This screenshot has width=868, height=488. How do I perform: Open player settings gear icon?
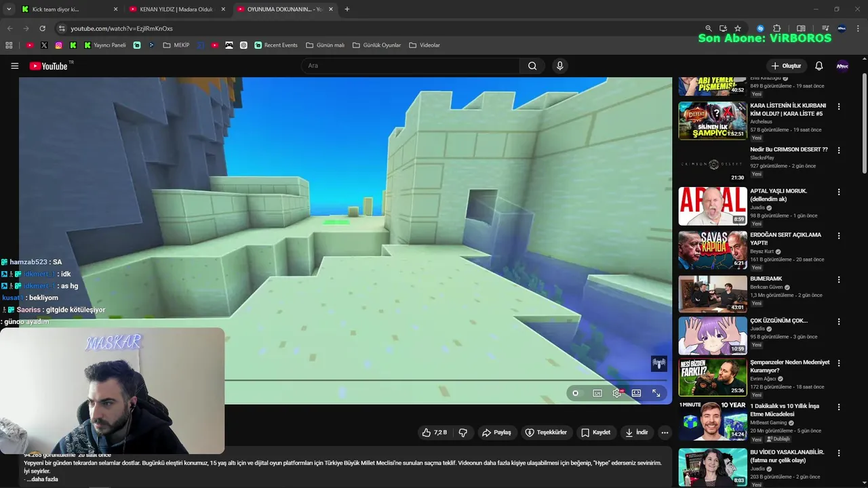[617, 393]
